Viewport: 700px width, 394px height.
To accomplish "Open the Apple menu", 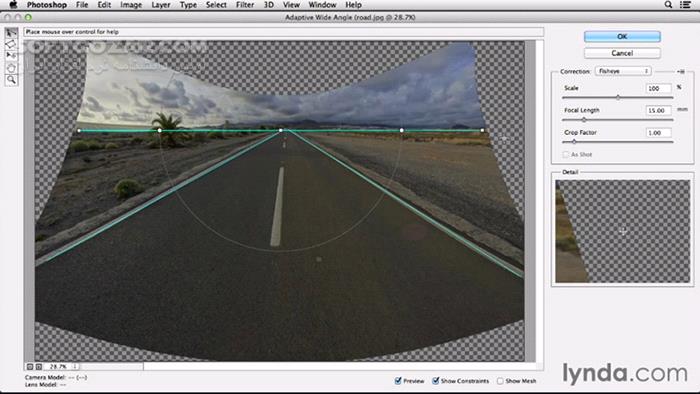I will coord(13,5).
